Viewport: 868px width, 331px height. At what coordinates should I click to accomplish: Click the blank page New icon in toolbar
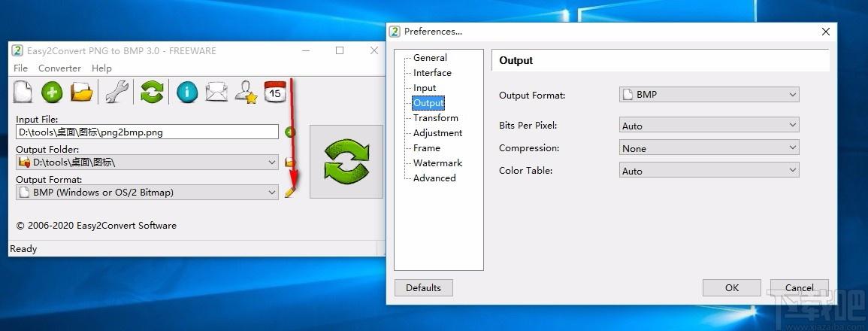point(23,92)
